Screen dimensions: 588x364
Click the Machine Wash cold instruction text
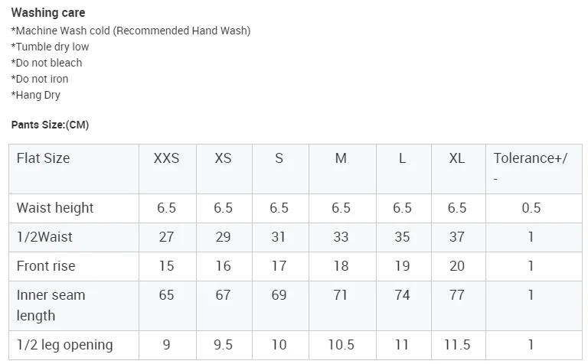tap(130, 31)
